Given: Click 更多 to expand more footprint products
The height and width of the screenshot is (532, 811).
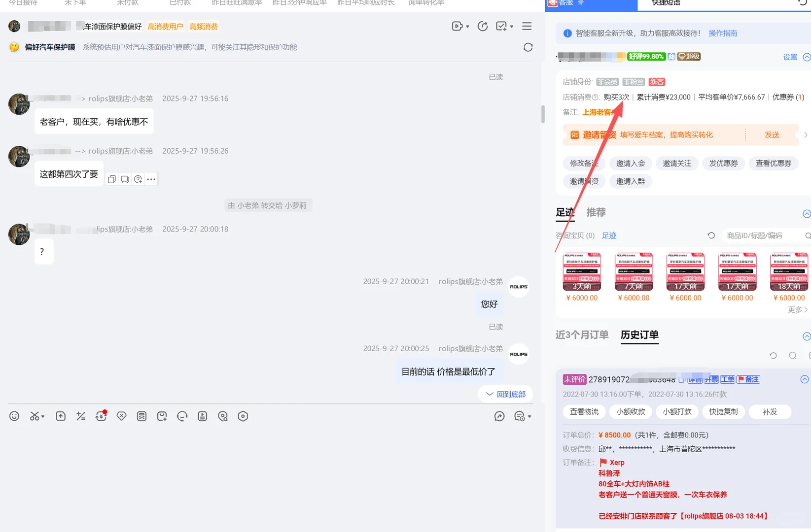Looking at the screenshot, I should [x=794, y=309].
